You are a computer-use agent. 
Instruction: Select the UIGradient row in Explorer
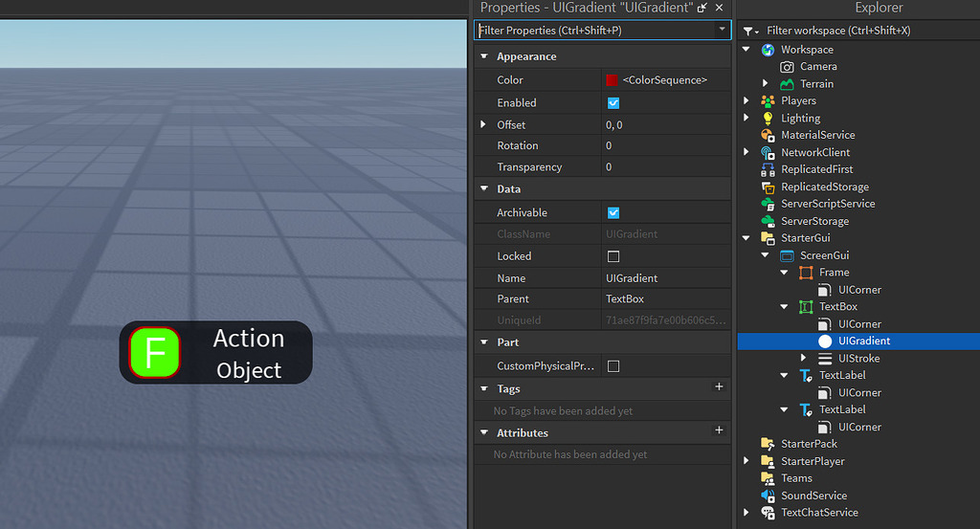click(858, 341)
